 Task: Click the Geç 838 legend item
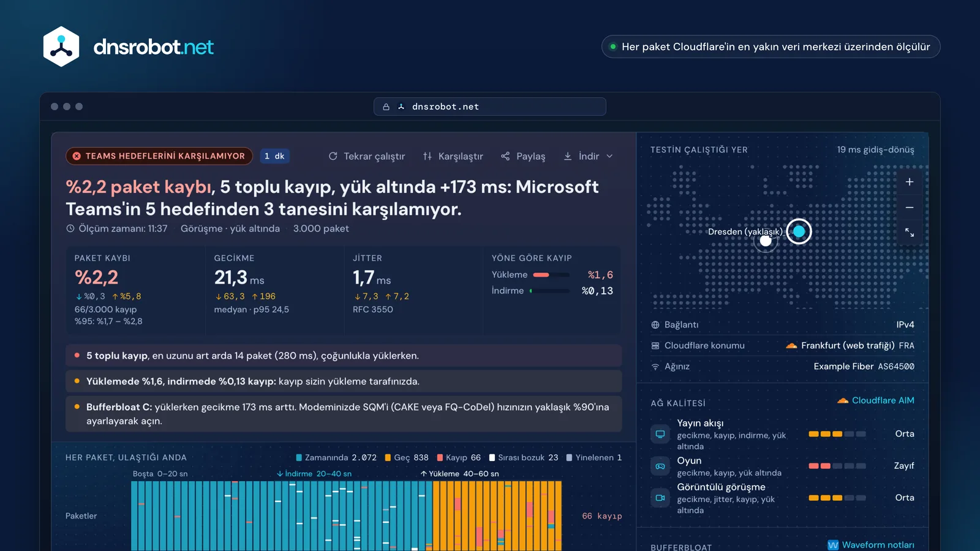[x=407, y=457]
